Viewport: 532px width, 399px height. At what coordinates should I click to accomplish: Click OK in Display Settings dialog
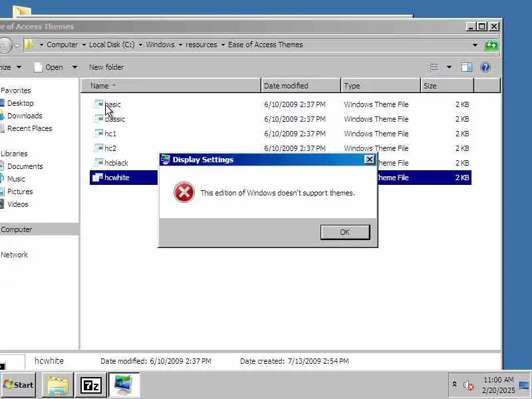(x=345, y=232)
